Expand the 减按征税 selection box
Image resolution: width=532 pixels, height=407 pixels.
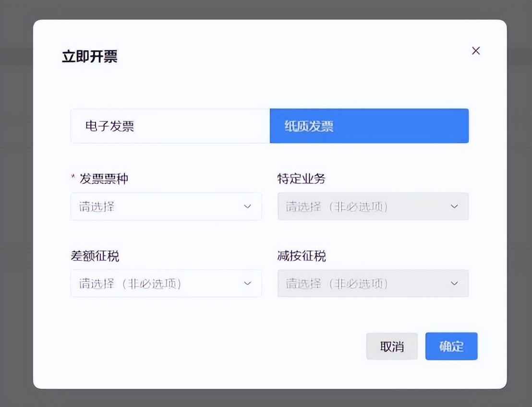point(373,284)
